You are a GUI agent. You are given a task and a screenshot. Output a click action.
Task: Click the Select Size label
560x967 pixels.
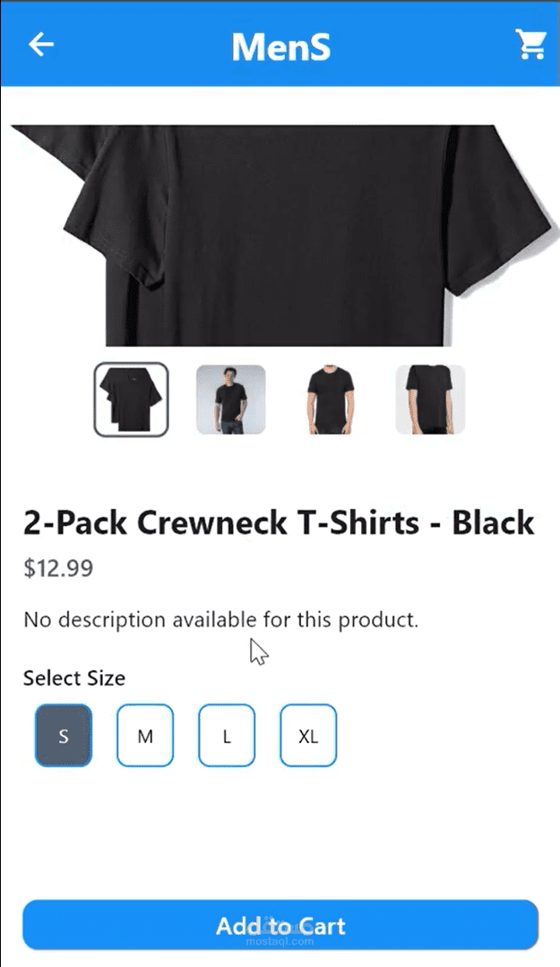coord(74,678)
